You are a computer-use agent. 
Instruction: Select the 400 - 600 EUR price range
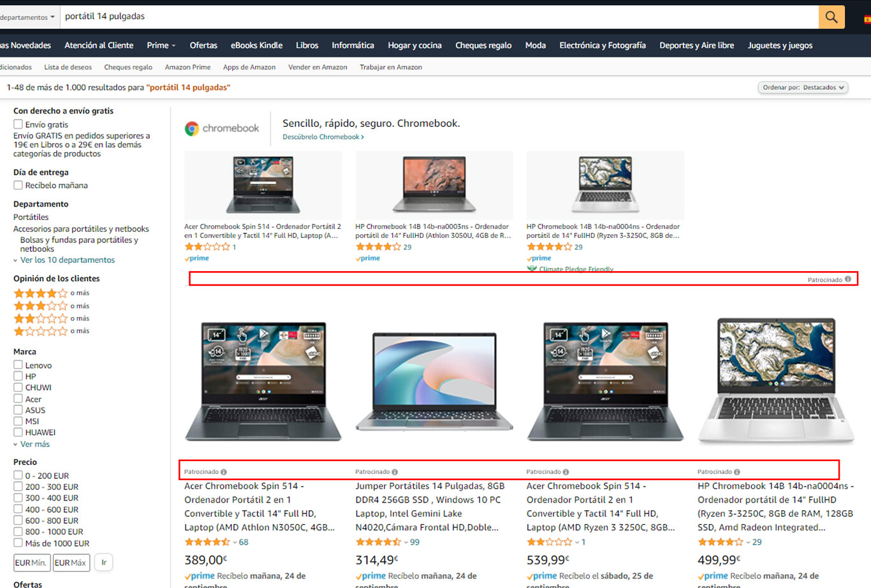[18, 509]
